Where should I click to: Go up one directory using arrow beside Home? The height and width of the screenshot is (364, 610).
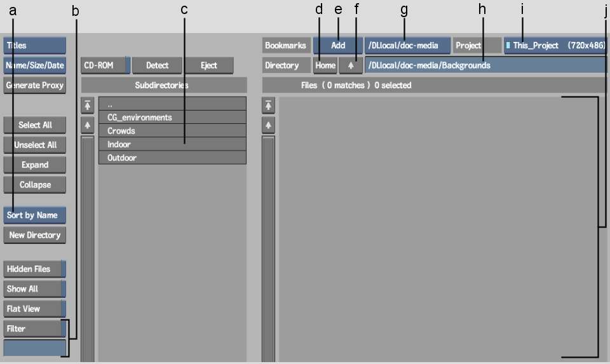350,65
